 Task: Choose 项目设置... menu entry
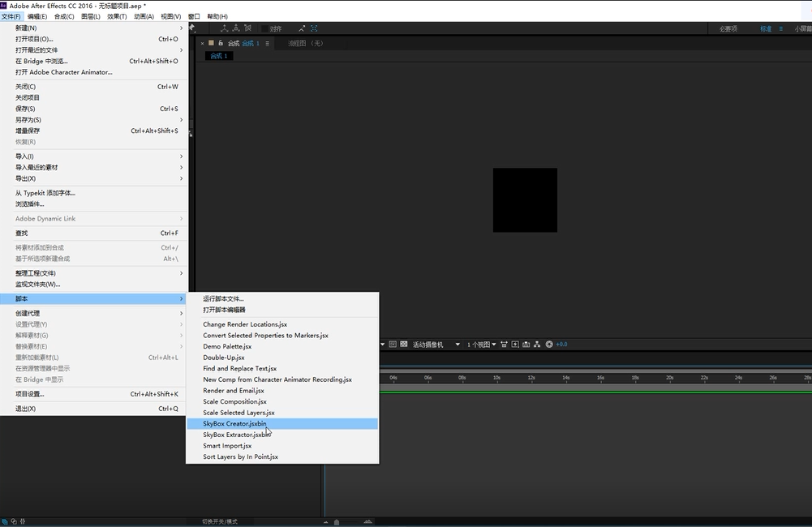[94, 394]
